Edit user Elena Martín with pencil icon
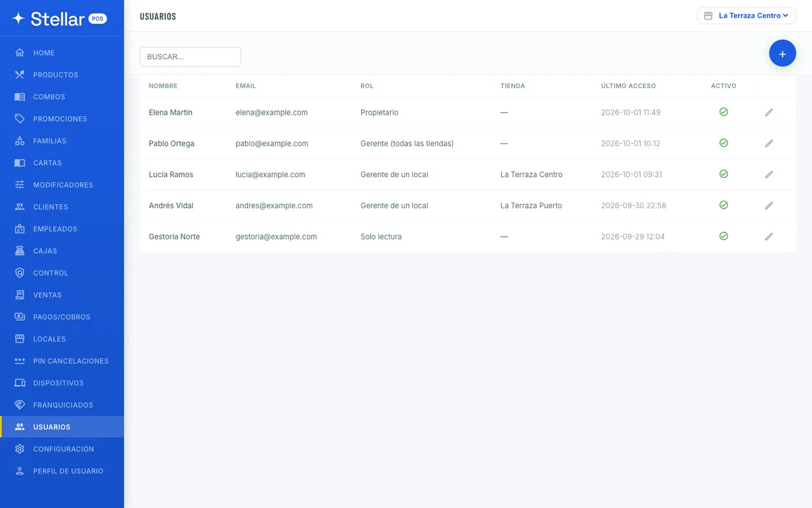 769,112
